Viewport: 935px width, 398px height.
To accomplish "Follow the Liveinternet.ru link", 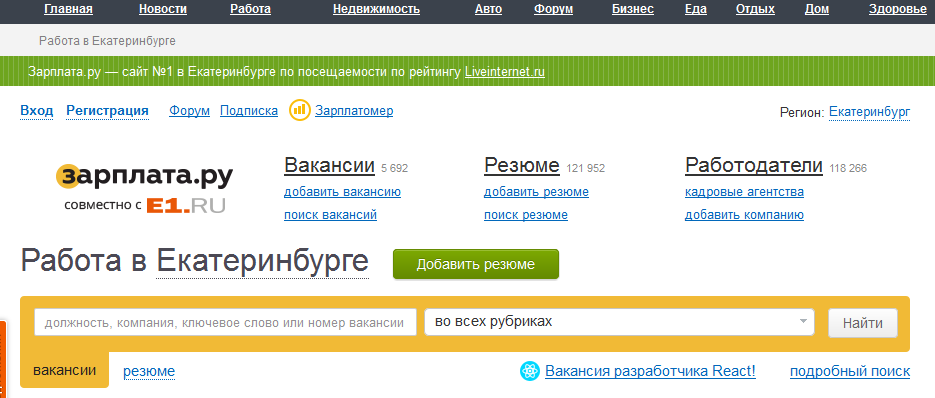I will pos(504,72).
